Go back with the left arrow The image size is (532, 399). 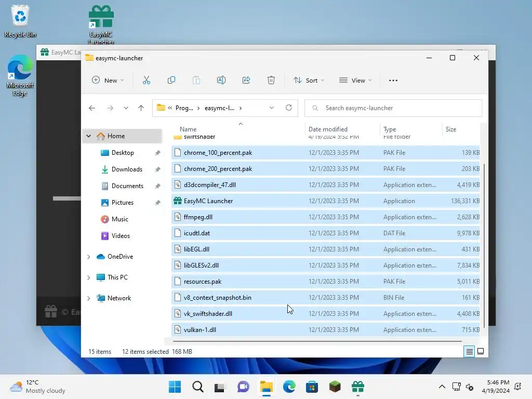(92, 108)
